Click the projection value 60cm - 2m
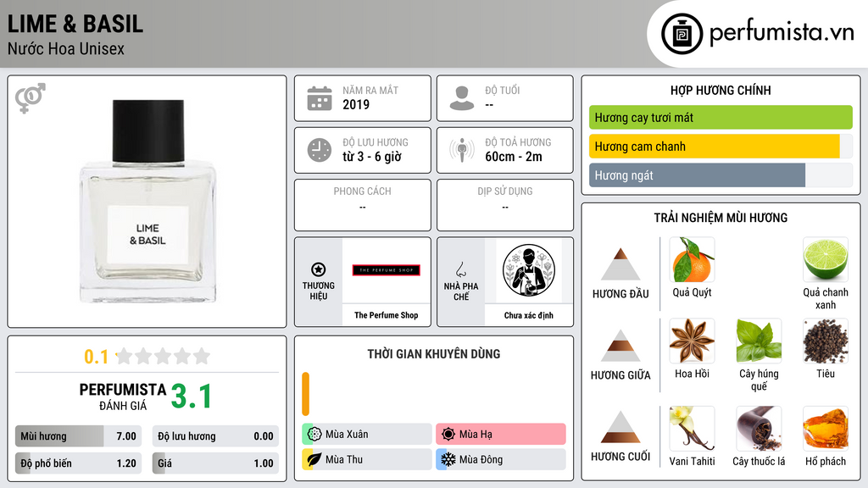This screenshot has height=488, width=868. 514,157
